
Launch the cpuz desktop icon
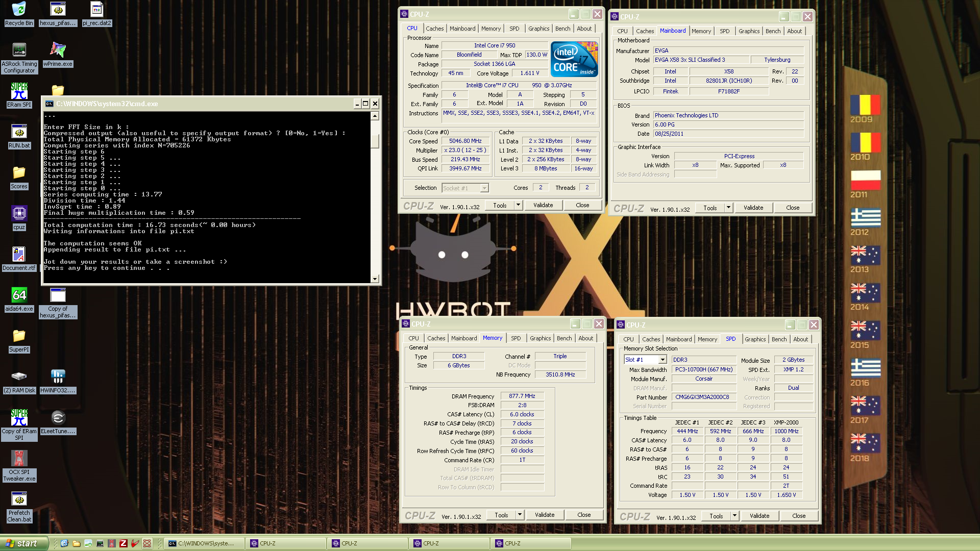pos(19,218)
